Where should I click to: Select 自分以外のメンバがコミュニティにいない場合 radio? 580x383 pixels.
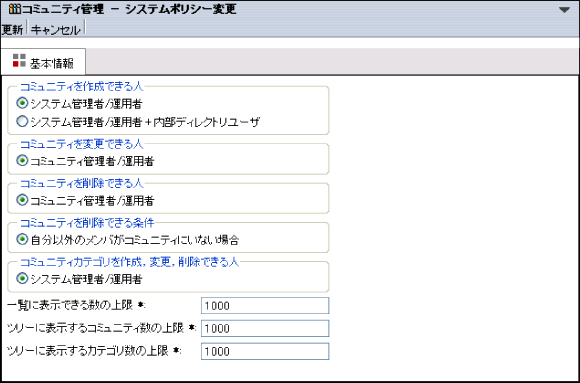pos(22,240)
